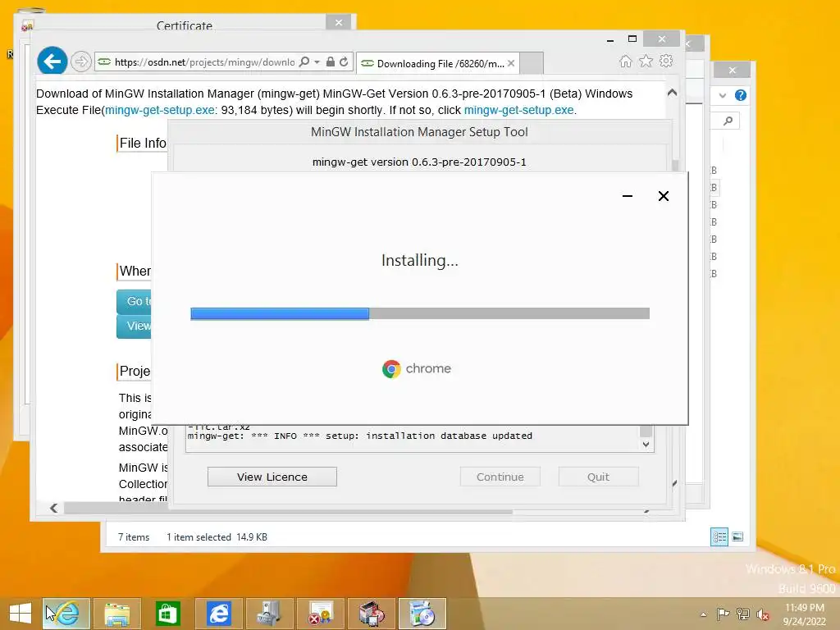
Task: Click the '7 items' status text
Action: tap(134, 537)
